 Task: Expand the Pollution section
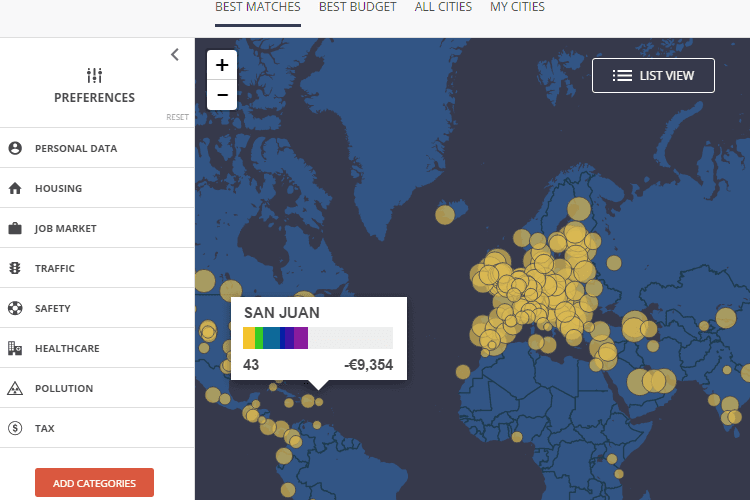97,388
